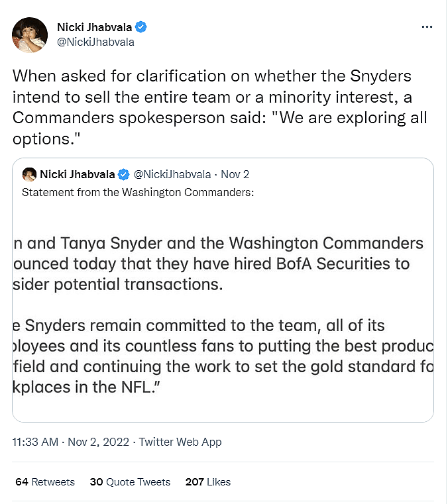Click the quoted tweet's Nov 2 date
Screen dimensions: 448x504
235,174
